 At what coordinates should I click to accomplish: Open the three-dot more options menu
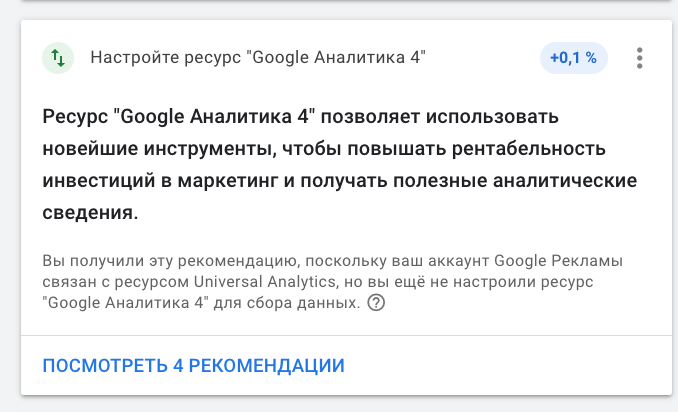point(639,58)
